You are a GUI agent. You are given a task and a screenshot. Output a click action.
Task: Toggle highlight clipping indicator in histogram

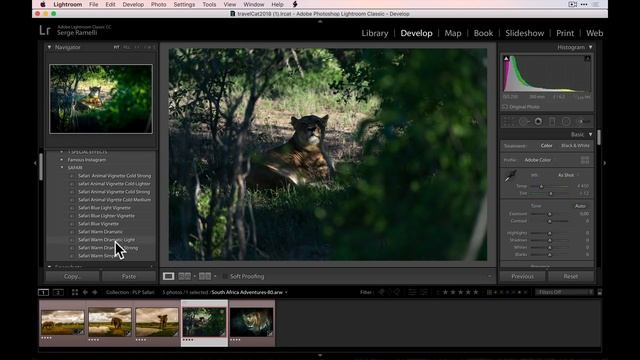(587, 59)
